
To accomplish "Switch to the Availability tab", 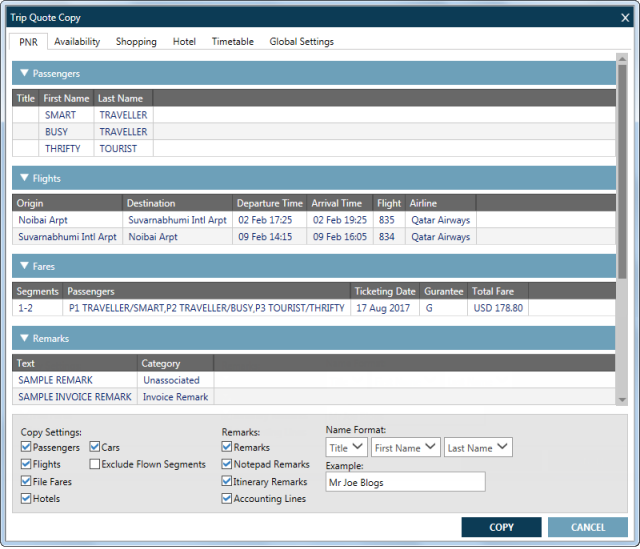I will [x=77, y=42].
